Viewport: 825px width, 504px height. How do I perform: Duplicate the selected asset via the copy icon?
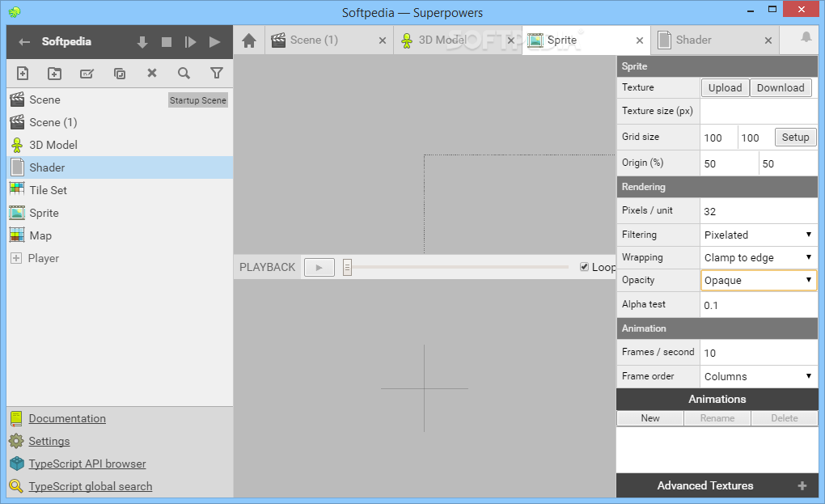click(120, 73)
